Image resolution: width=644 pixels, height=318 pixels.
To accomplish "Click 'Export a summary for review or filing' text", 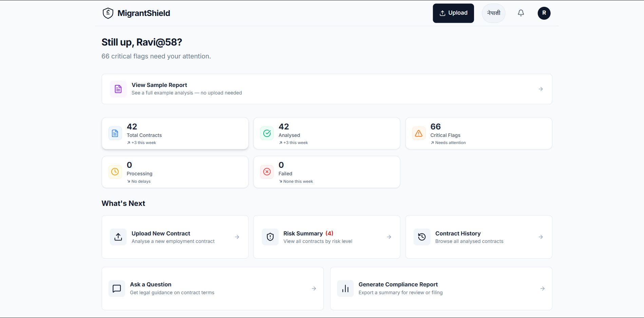I will pos(400,293).
